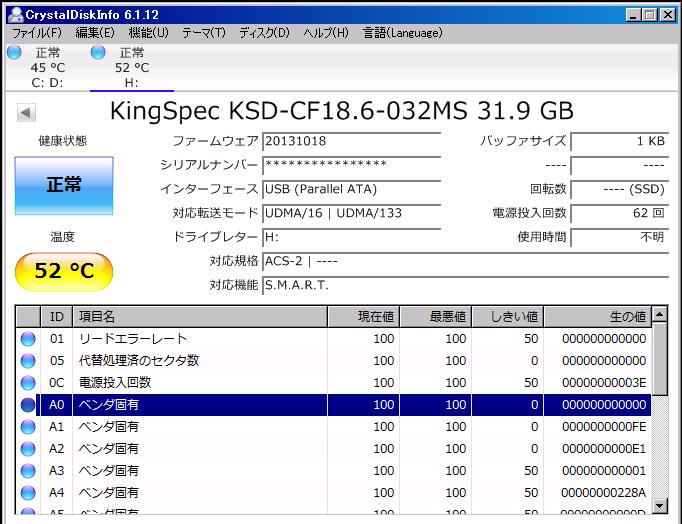Click status orb of row 0C
The image size is (682, 524).
28,383
